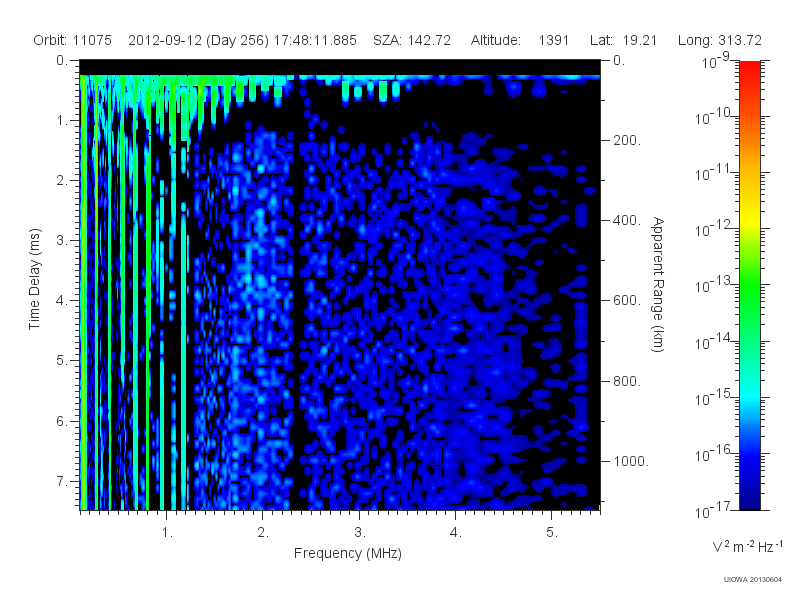The image size is (800, 600).
Task: Click the frequency axis tick '2.'
Action: [263, 533]
